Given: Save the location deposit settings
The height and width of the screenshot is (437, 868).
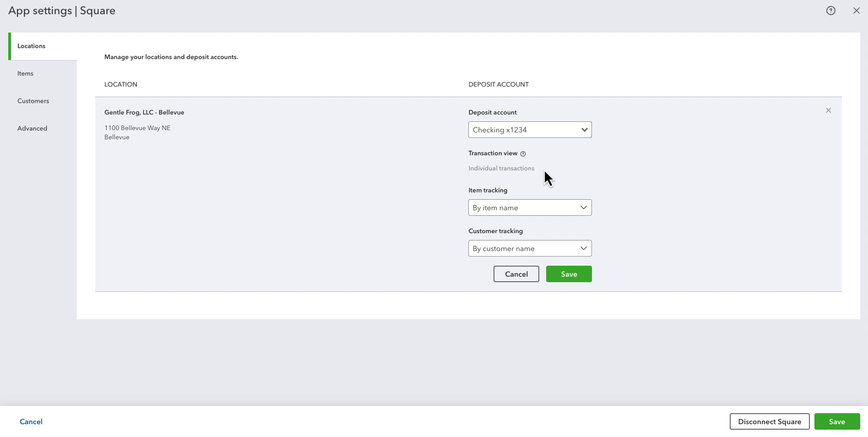Looking at the screenshot, I should tap(569, 274).
